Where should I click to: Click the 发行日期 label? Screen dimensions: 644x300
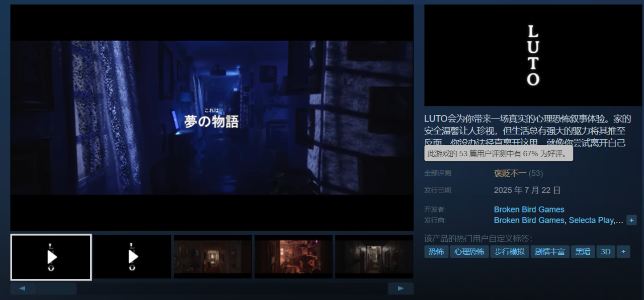(438, 190)
